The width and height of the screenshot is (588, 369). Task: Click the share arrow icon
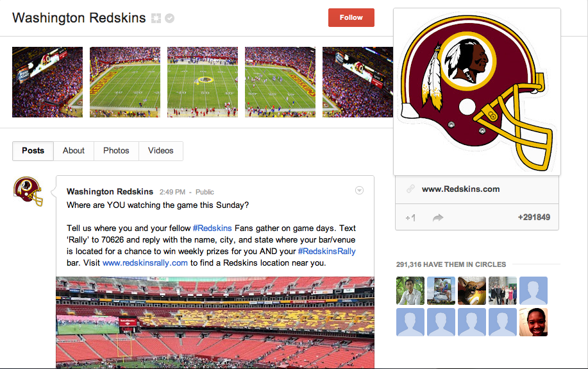coord(438,218)
